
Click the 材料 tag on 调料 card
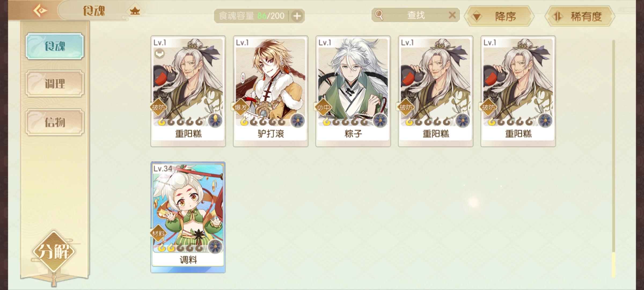tap(158, 233)
